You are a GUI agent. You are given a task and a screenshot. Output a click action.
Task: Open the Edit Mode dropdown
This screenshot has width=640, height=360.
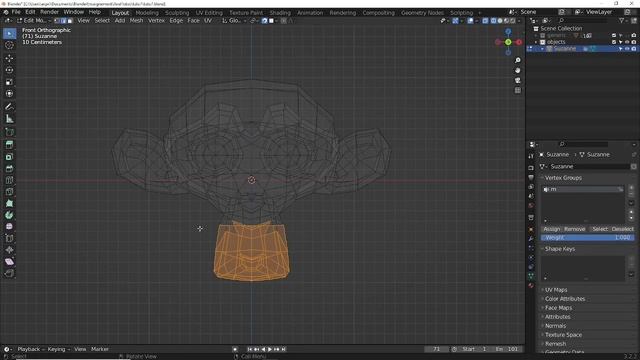coord(34,20)
